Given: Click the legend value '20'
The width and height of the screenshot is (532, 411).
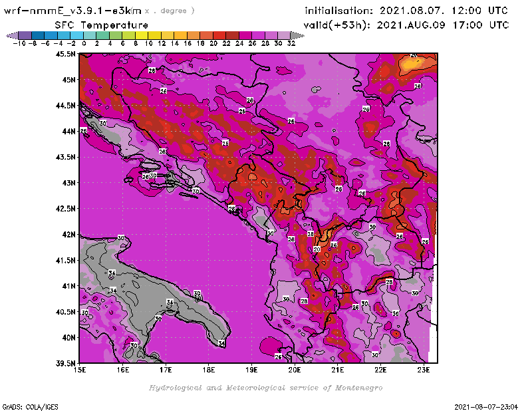Looking at the screenshot, I should 213,44.
